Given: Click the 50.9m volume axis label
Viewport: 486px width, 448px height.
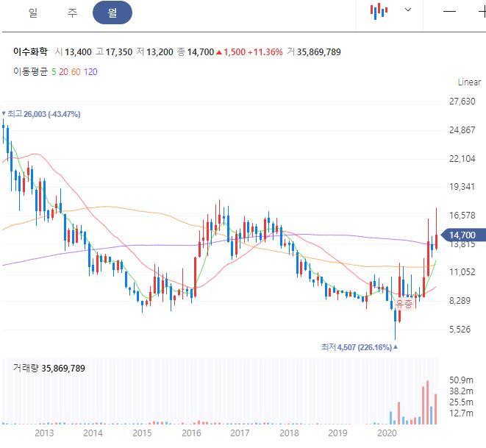Looking at the screenshot, I should click(x=461, y=380).
